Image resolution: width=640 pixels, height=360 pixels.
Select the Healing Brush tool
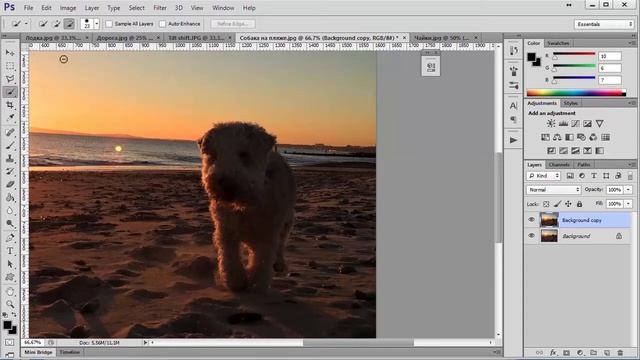coord(10,132)
